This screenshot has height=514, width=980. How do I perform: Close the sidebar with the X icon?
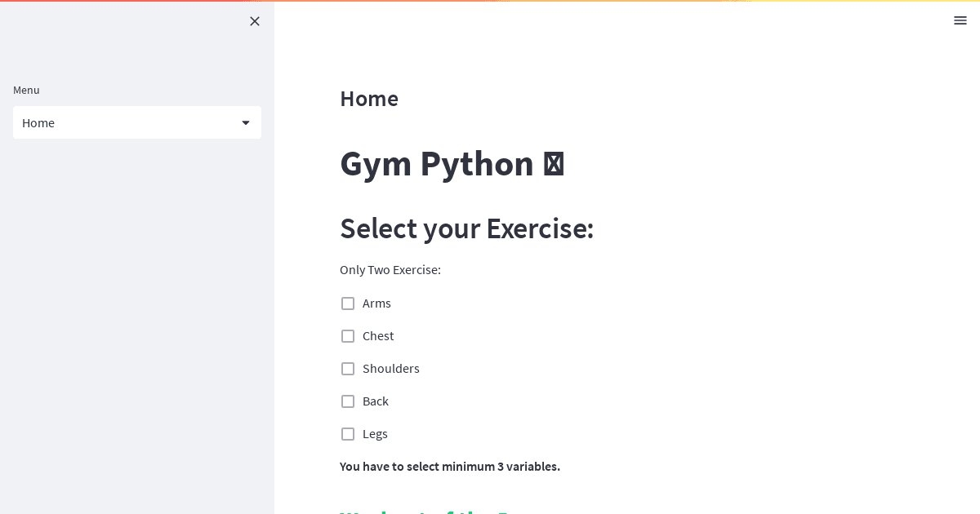pos(255,21)
